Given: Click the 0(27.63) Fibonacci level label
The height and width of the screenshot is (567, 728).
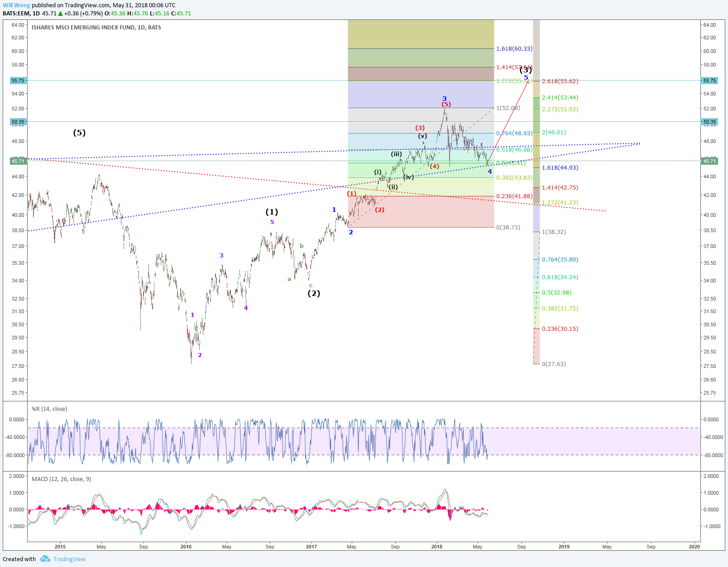Looking at the screenshot, I should (554, 364).
